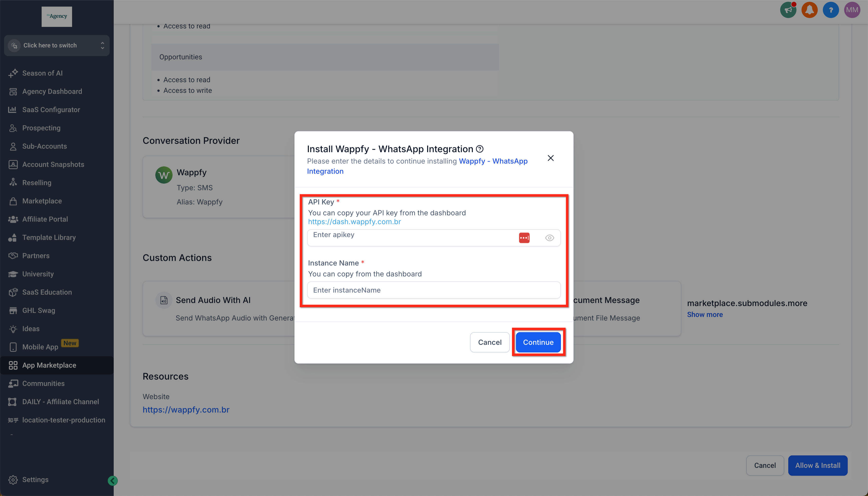This screenshot has width=868, height=496.
Task: Click Cancel in the install dialog
Action: (x=489, y=342)
